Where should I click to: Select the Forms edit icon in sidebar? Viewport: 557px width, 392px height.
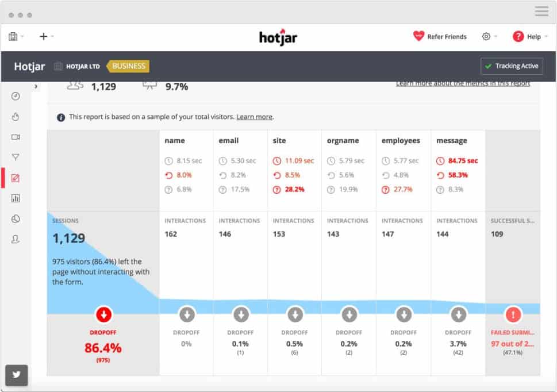16,178
